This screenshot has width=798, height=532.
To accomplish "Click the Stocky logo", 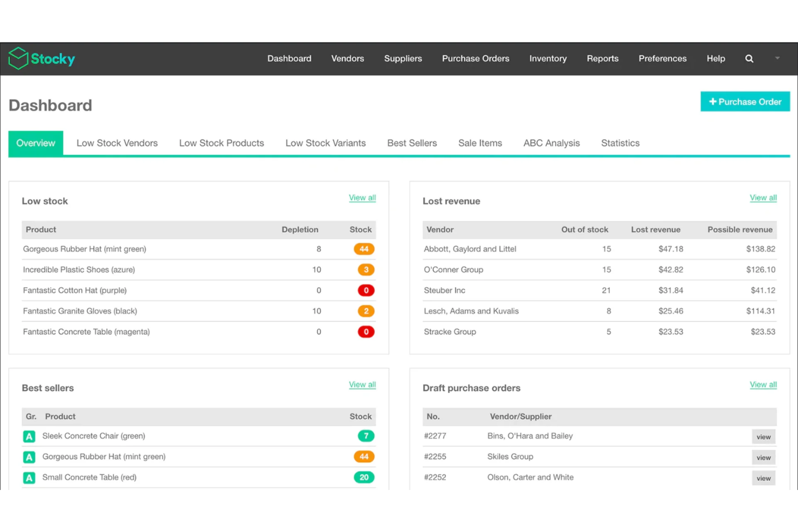I will tap(41, 58).
